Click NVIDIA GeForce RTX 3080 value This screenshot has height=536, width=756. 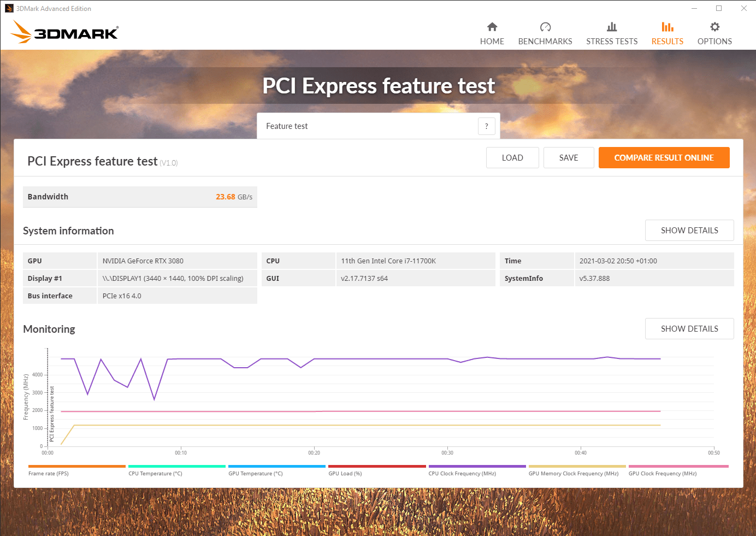[143, 261]
